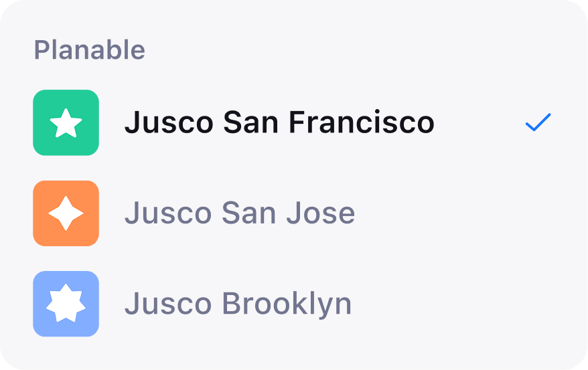588x370 pixels.
Task: Open the Jusco San Jose avatar icon
Action: point(66,213)
